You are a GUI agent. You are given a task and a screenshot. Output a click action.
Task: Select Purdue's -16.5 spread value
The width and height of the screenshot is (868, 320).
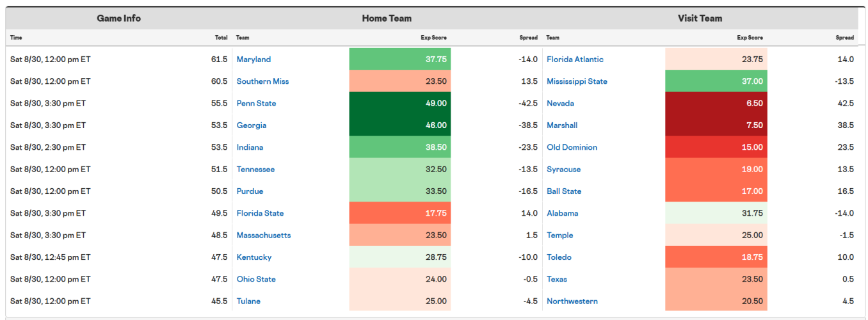tap(528, 191)
